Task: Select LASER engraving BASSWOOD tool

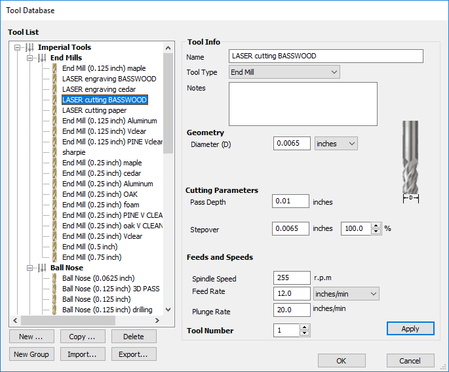Action: coord(109,79)
